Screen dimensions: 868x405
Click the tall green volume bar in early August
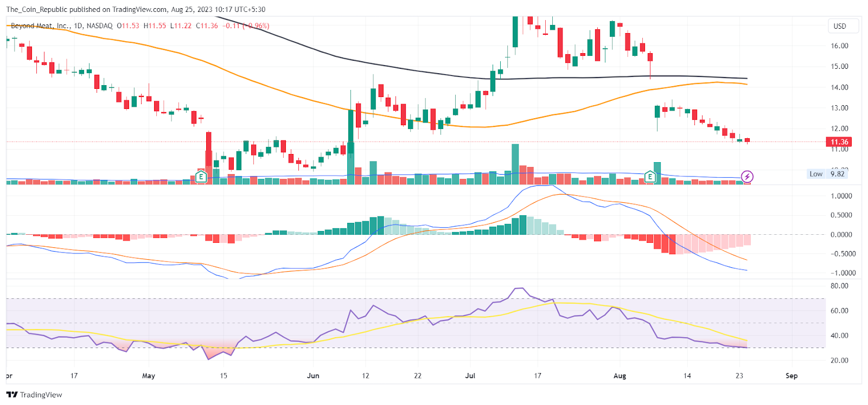(x=657, y=173)
